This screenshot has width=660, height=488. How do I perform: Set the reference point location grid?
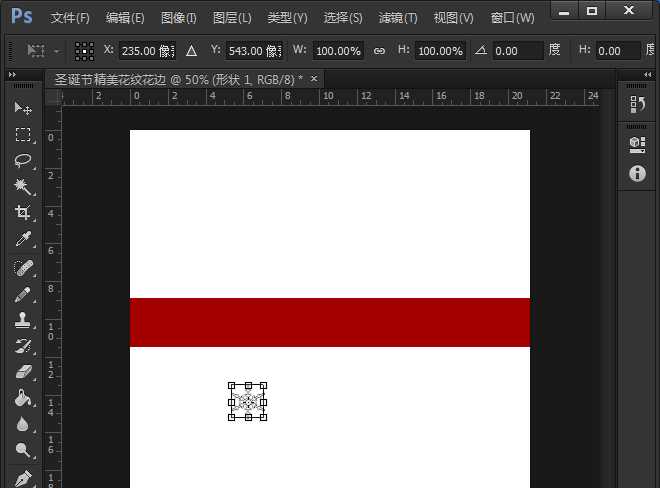pos(85,50)
